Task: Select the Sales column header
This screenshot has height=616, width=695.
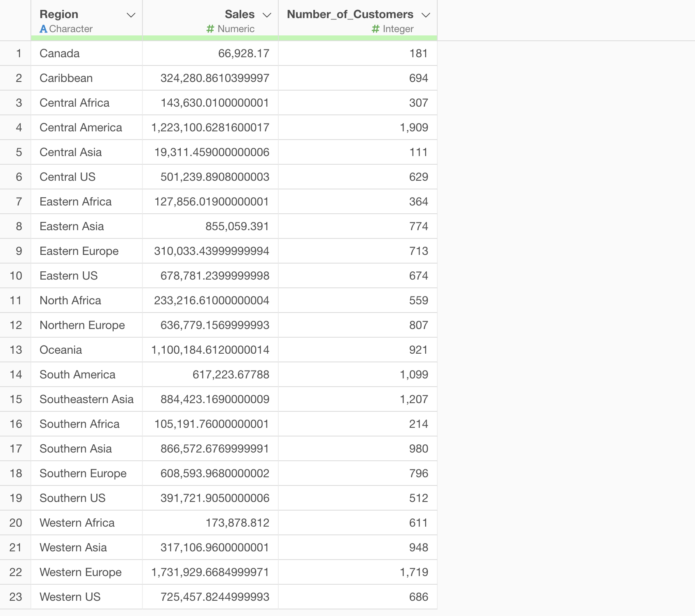Action: pos(239,14)
